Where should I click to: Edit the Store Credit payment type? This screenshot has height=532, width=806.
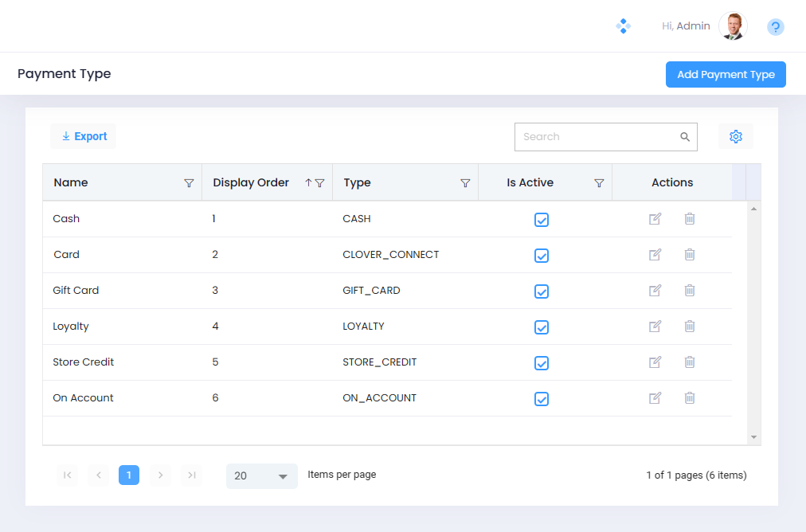[655, 362]
